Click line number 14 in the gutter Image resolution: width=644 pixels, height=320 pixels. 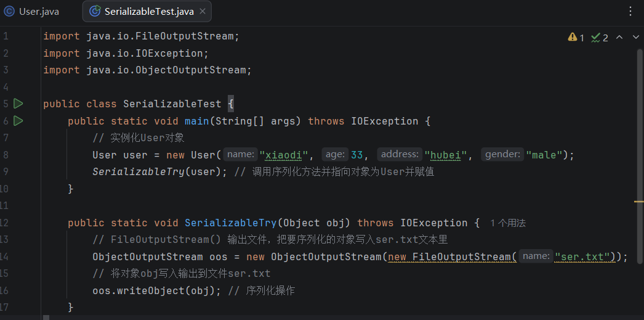pos(5,257)
